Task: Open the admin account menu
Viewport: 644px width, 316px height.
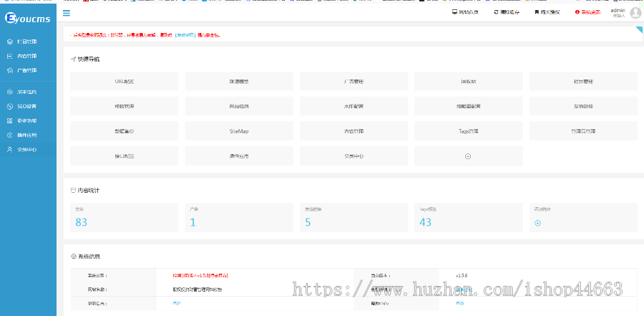Action: pos(618,13)
